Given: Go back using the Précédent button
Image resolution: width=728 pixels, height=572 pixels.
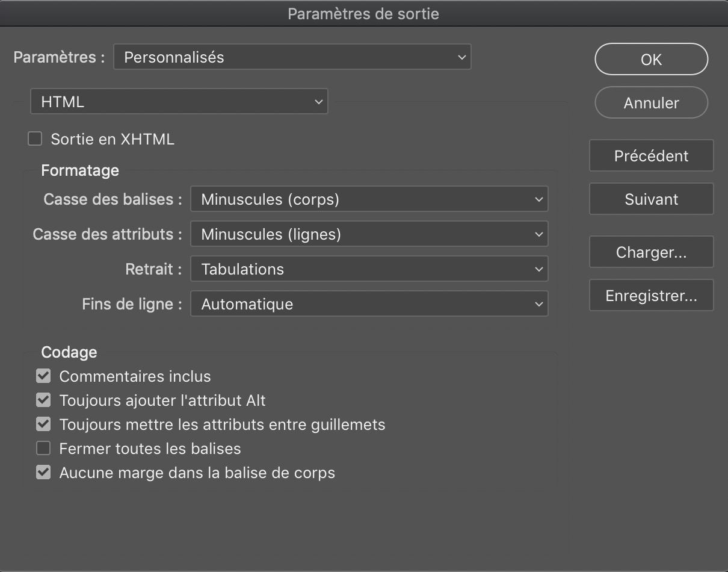Looking at the screenshot, I should pyautogui.click(x=651, y=155).
